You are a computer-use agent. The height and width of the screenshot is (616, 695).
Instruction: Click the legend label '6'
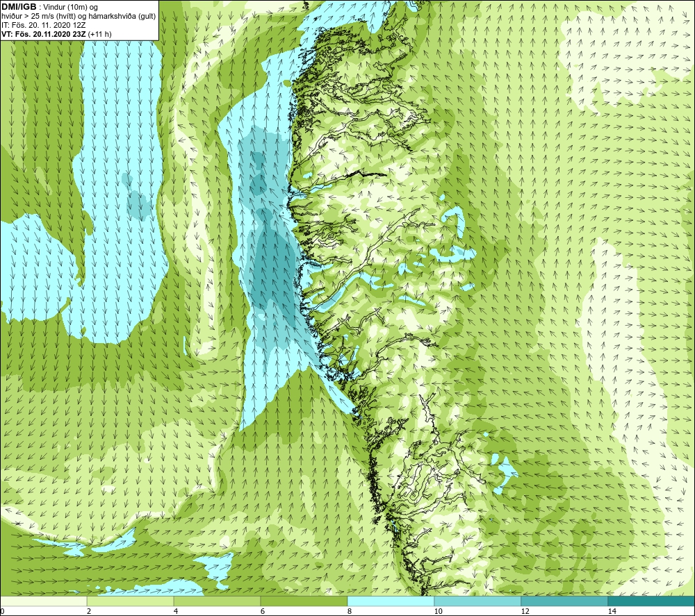(x=263, y=612)
